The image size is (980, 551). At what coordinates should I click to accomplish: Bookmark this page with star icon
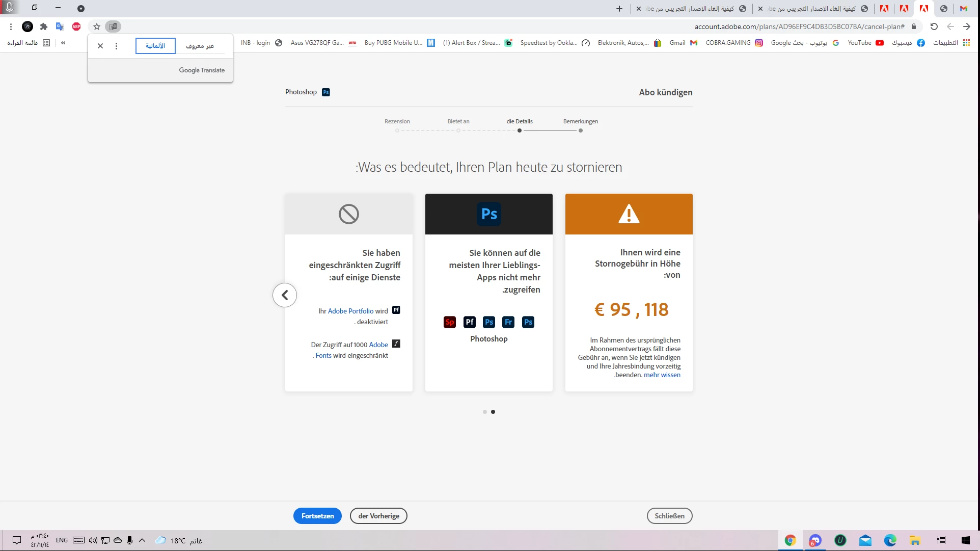tap(97, 27)
